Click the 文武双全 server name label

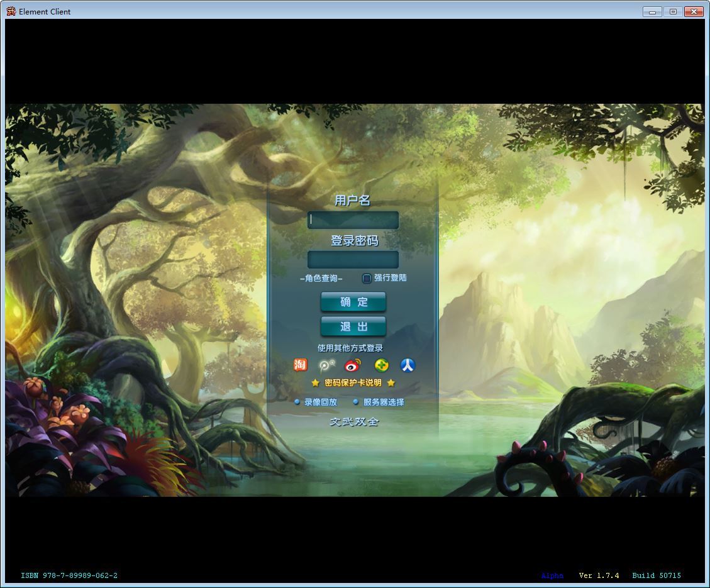[354, 422]
